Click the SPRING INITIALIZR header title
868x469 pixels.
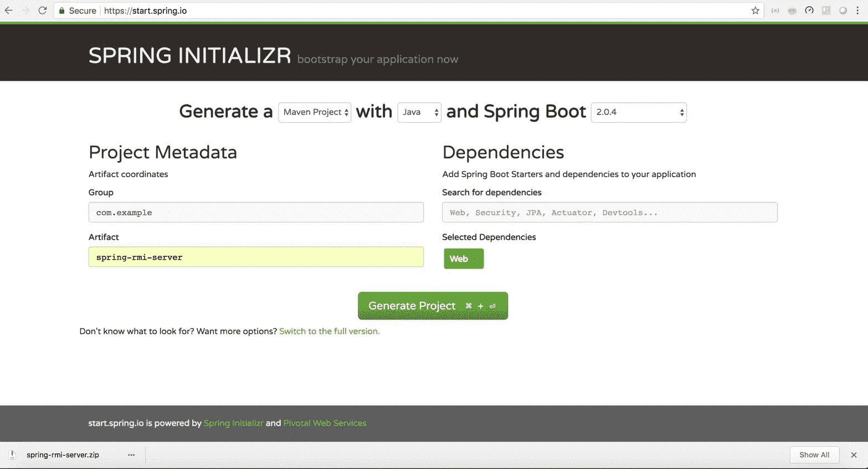tap(189, 55)
